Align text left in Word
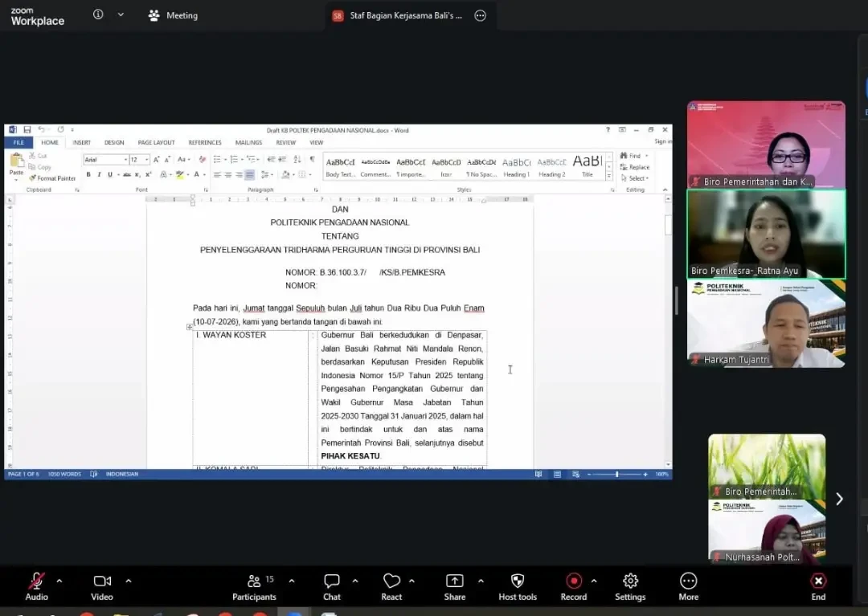 point(217,175)
